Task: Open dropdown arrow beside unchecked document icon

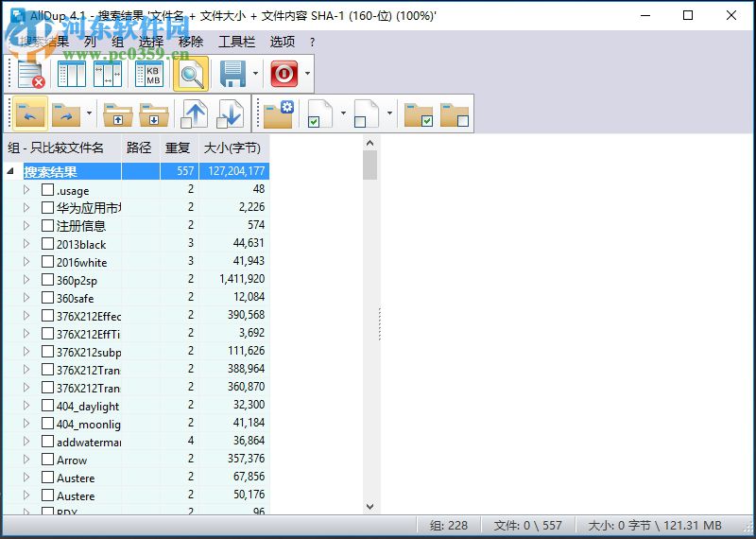Action: coord(389,113)
